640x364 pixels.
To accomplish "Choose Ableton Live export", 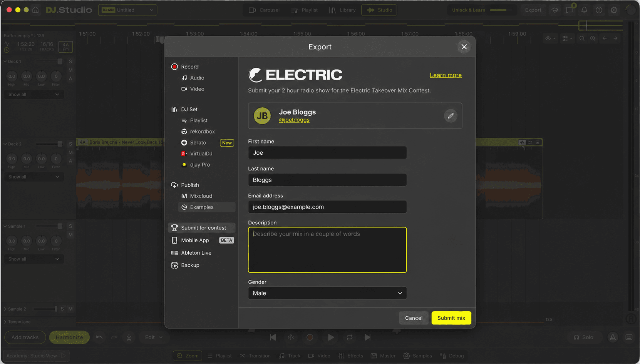I will 191,253.
